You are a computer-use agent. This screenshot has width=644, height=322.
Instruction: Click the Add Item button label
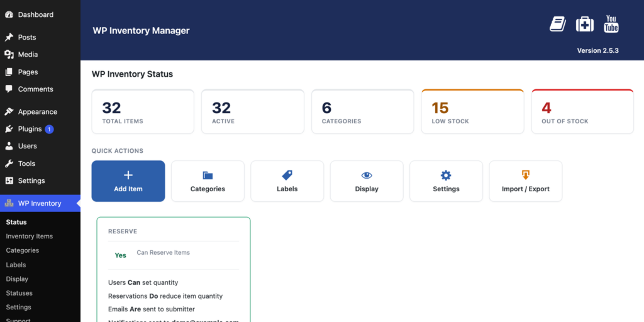pyautogui.click(x=128, y=189)
